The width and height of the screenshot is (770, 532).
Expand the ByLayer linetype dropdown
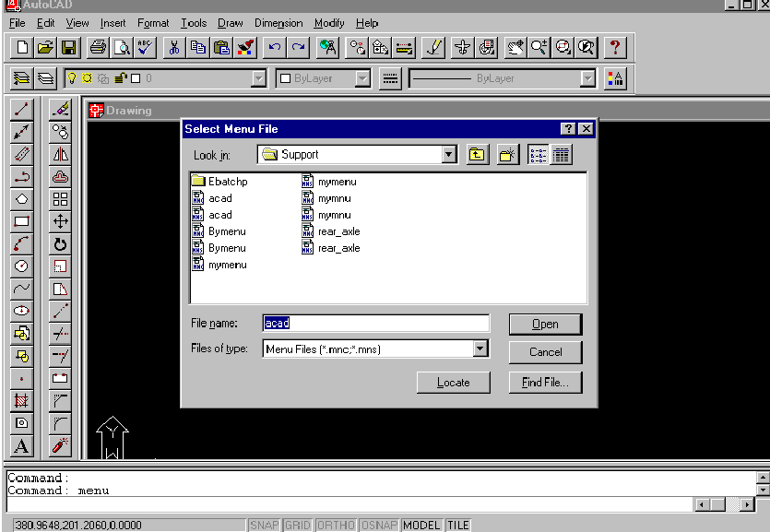[x=587, y=78]
